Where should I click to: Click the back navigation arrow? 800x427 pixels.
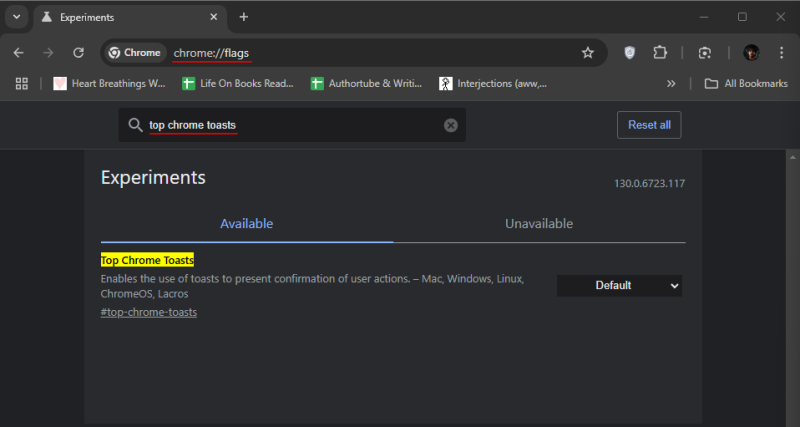tap(18, 53)
